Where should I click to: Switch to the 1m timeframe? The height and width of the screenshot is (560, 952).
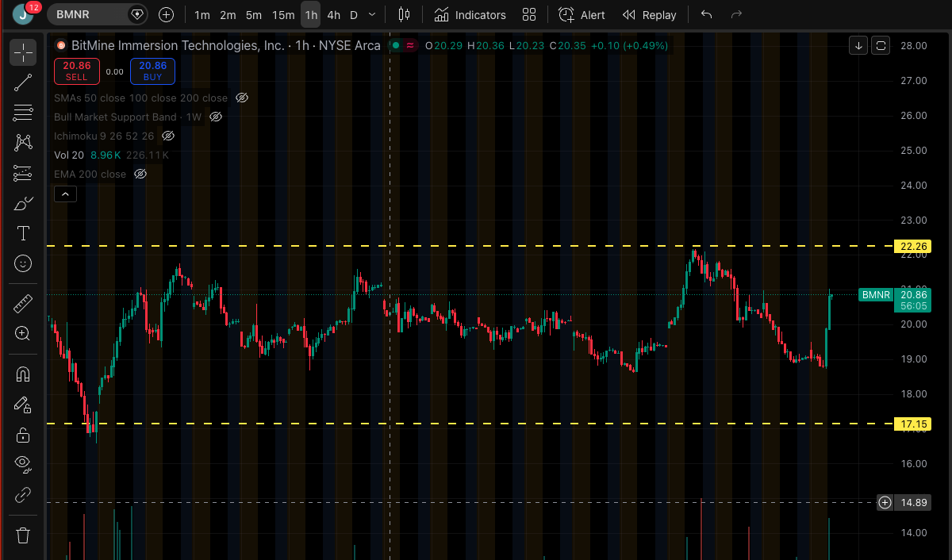(202, 15)
